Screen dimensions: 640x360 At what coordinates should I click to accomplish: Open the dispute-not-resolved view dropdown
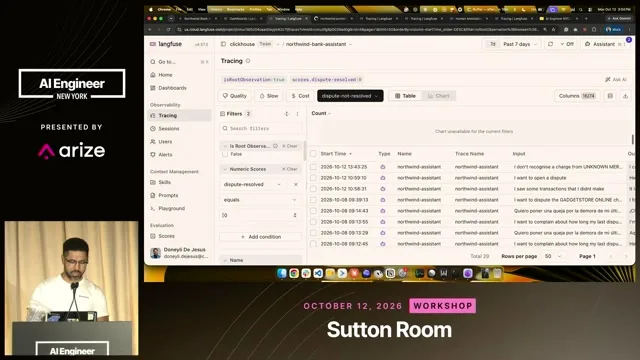tap(350, 96)
